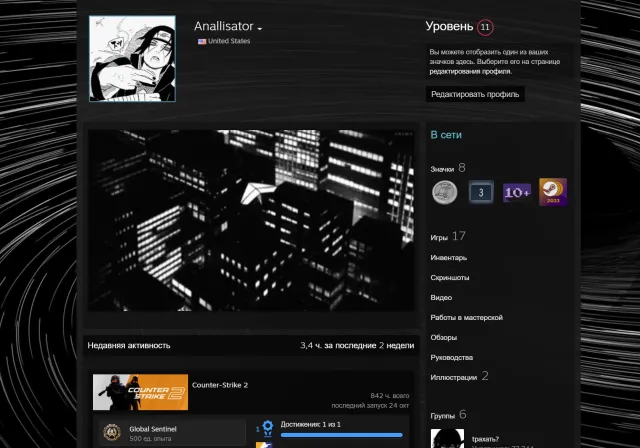Open the Значки badges section
Screen dimensions: 640x448
coord(442,169)
